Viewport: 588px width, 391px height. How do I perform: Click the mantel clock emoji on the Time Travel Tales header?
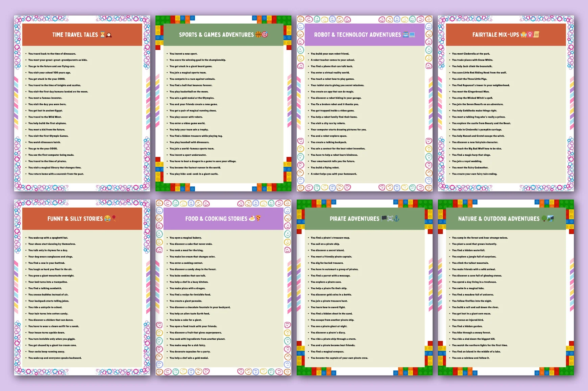109,35
